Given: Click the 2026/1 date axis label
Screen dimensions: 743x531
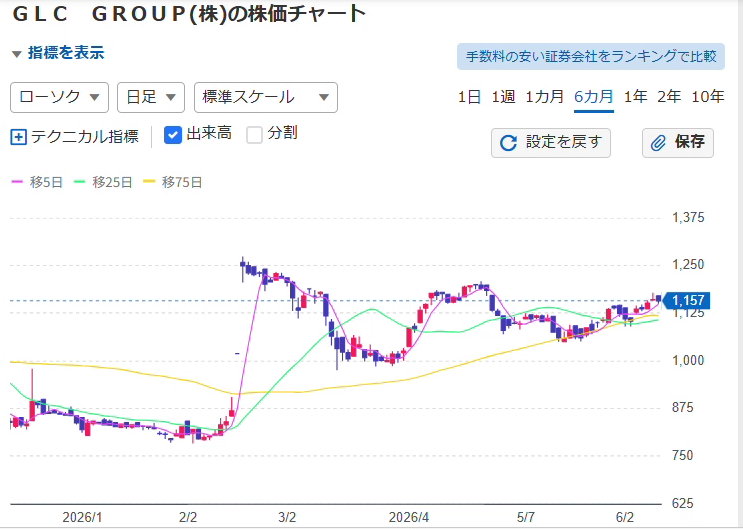Looking at the screenshot, I should pyautogui.click(x=82, y=517).
